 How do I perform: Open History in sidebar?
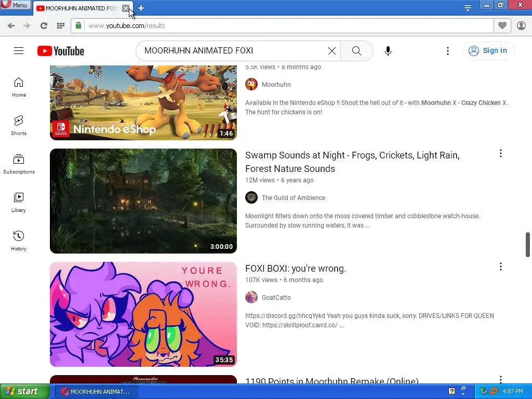[19, 241]
